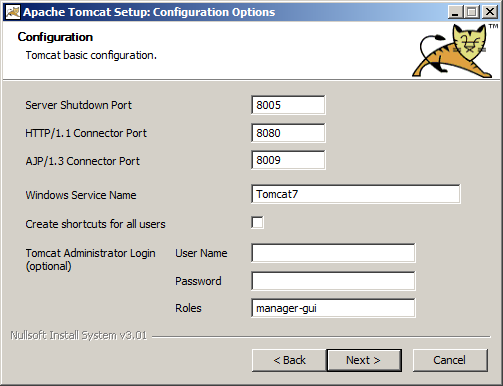The image size is (503, 386).
Task: Click the Configuration heading text
Action: pyautogui.click(x=55, y=37)
